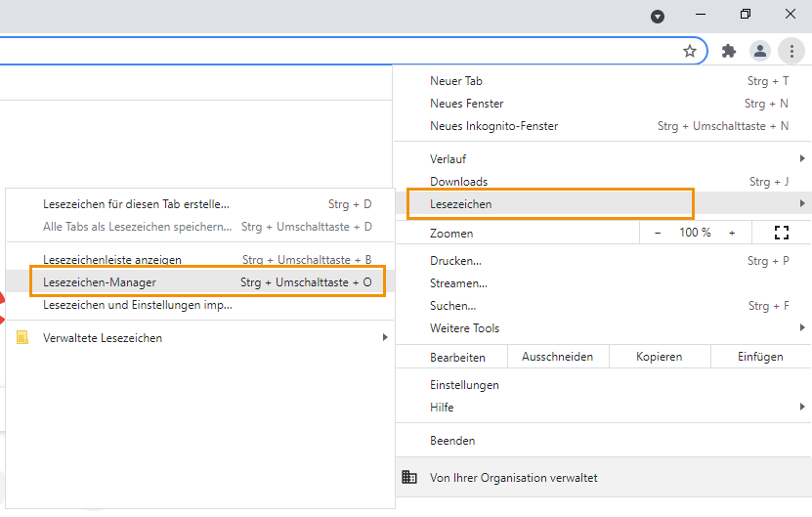Click the Einfügen button
The image size is (812, 517).
(x=760, y=357)
